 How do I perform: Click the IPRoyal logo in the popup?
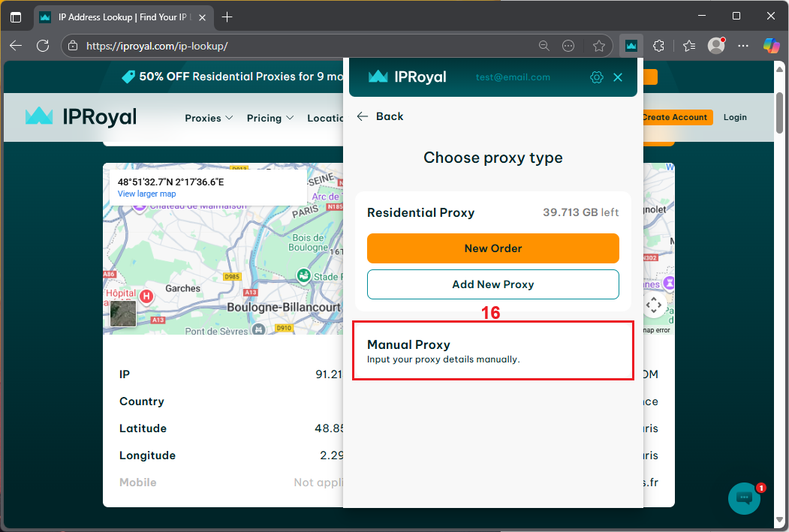point(407,77)
